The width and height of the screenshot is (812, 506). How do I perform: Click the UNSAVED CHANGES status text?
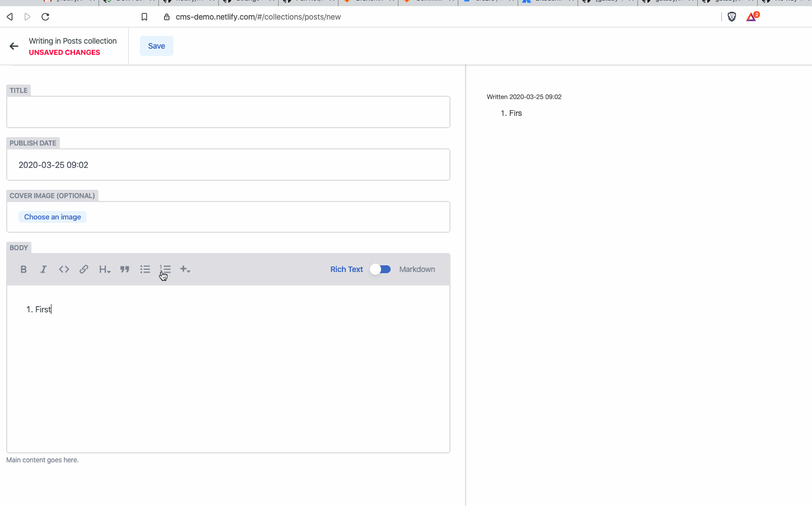click(x=64, y=53)
